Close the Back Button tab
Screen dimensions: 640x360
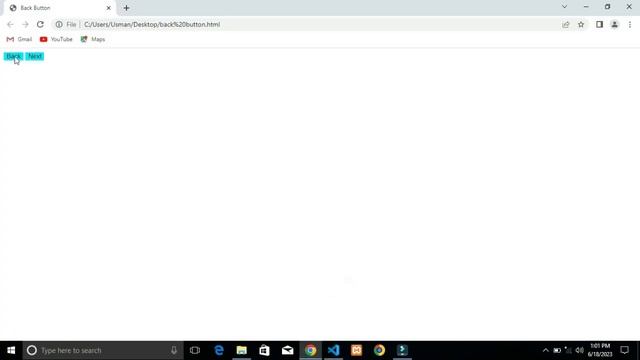pyautogui.click(x=109, y=8)
